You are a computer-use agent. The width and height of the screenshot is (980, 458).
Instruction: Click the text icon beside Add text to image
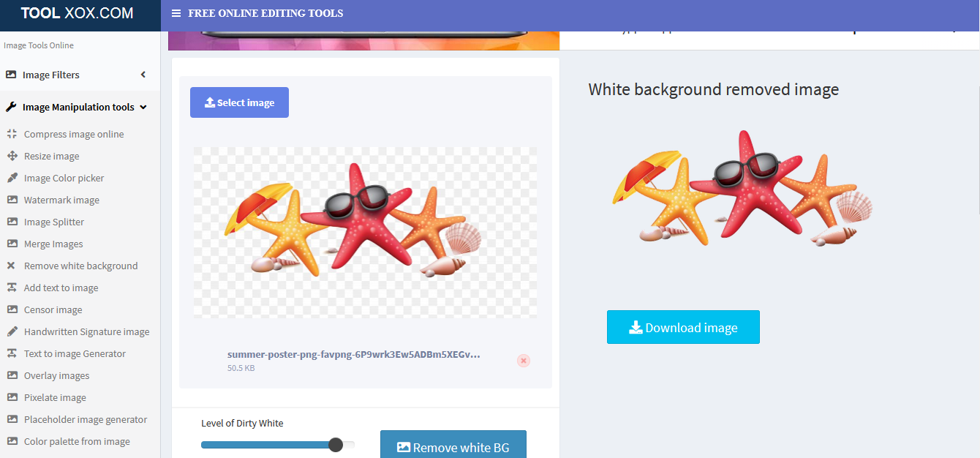pos(12,288)
